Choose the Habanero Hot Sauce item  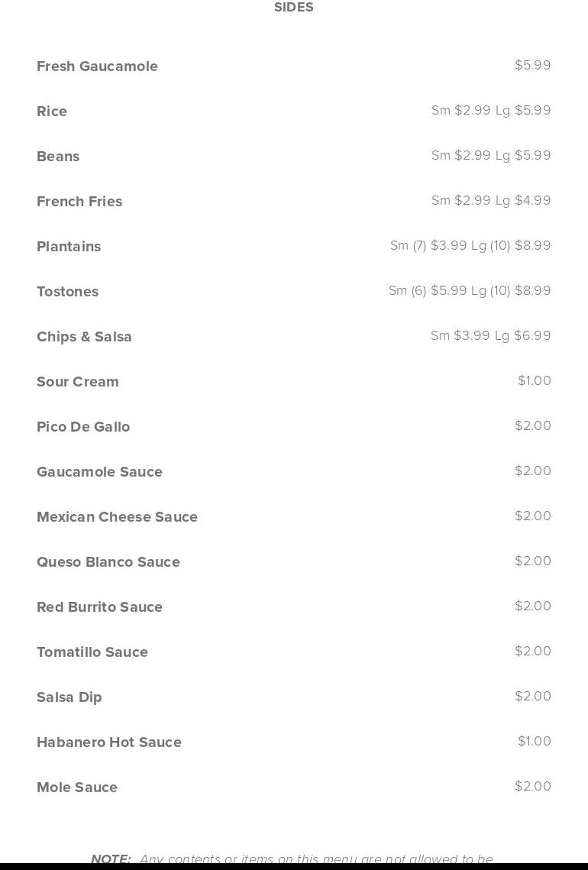(x=109, y=742)
